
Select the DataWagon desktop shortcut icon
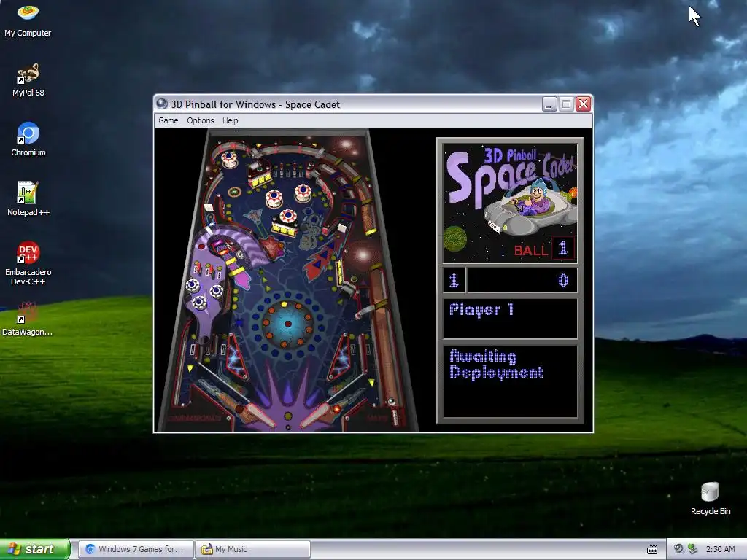27,319
